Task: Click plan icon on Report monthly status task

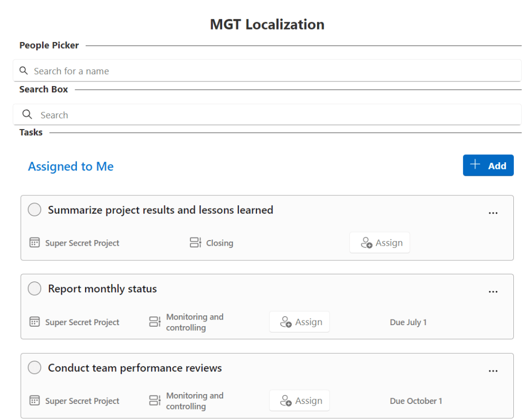Action: tap(34, 322)
